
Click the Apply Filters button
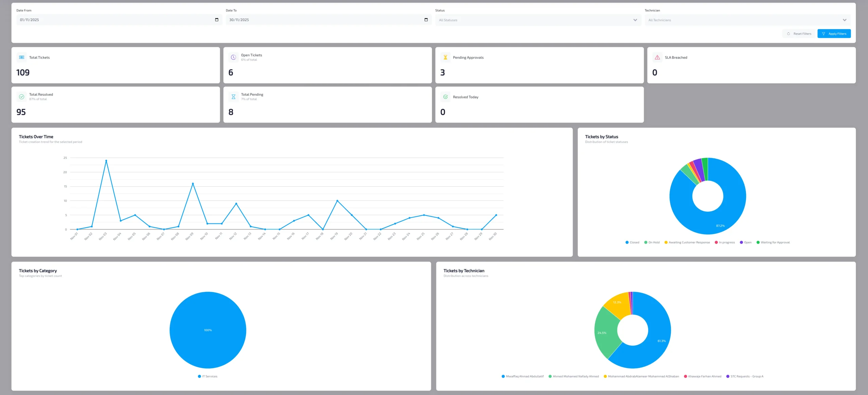834,34
